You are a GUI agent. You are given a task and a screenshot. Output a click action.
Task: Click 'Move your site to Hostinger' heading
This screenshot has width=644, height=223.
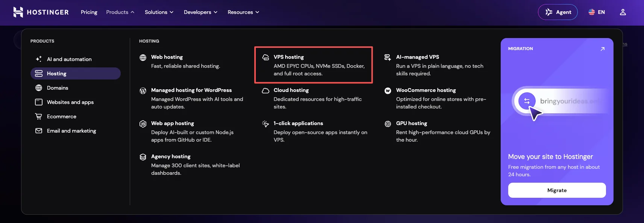pos(550,157)
